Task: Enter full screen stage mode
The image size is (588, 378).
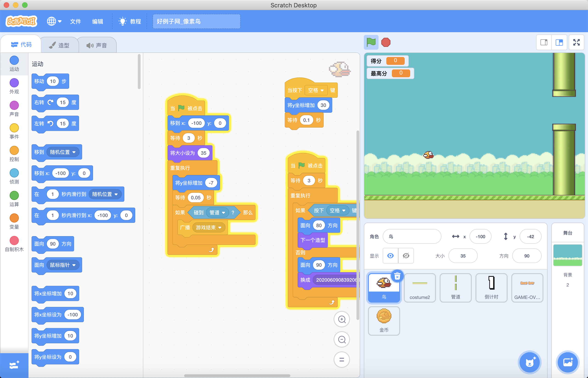Action: [x=577, y=43]
